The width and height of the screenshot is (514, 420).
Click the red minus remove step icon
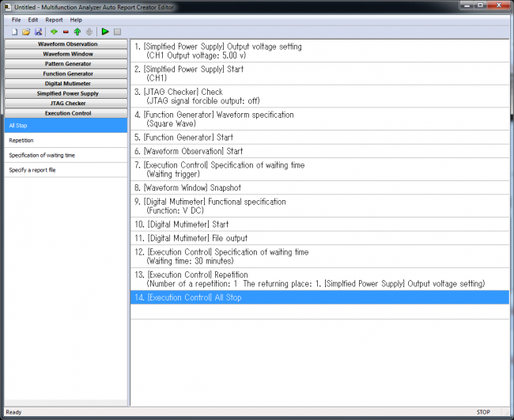coord(66,32)
